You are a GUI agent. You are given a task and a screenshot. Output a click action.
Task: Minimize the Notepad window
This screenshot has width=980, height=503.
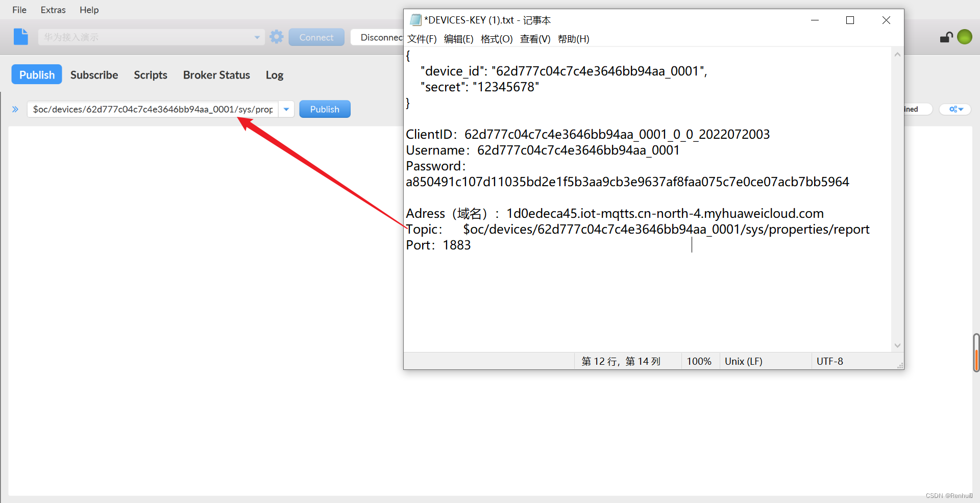815,20
